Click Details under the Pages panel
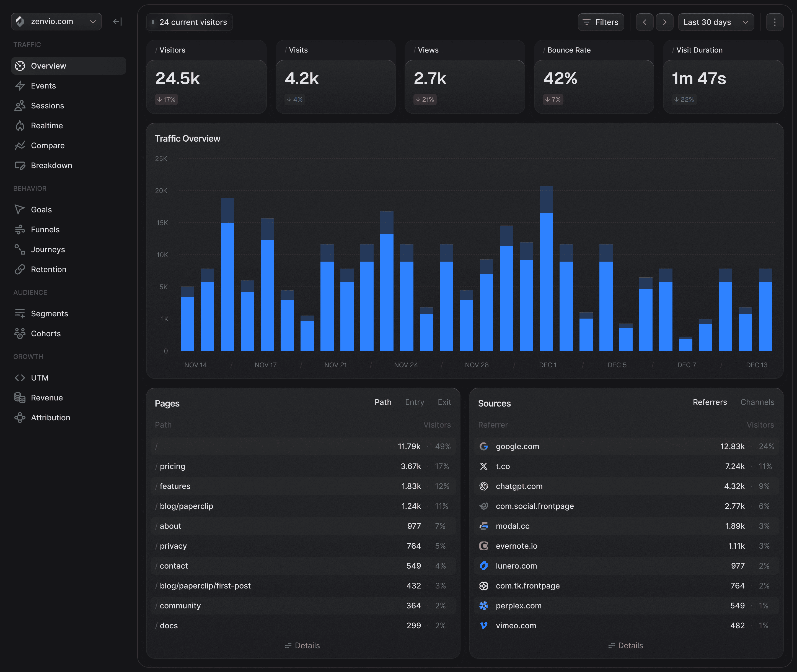The image size is (797, 672). pos(302,645)
